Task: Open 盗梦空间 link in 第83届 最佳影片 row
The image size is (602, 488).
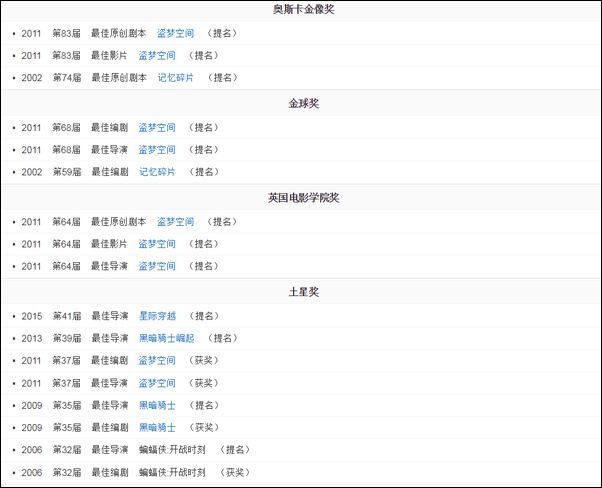Action: click(x=157, y=56)
